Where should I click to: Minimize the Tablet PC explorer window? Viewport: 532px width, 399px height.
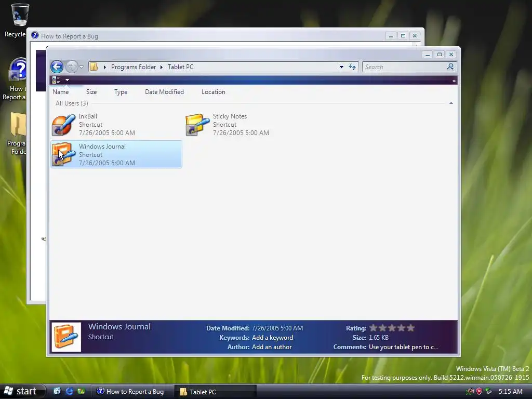pyautogui.click(x=428, y=54)
